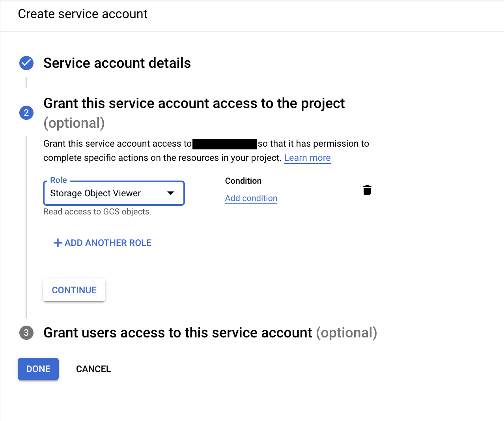Click the blue DONE button
504x421 pixels.
click(38, 369)
